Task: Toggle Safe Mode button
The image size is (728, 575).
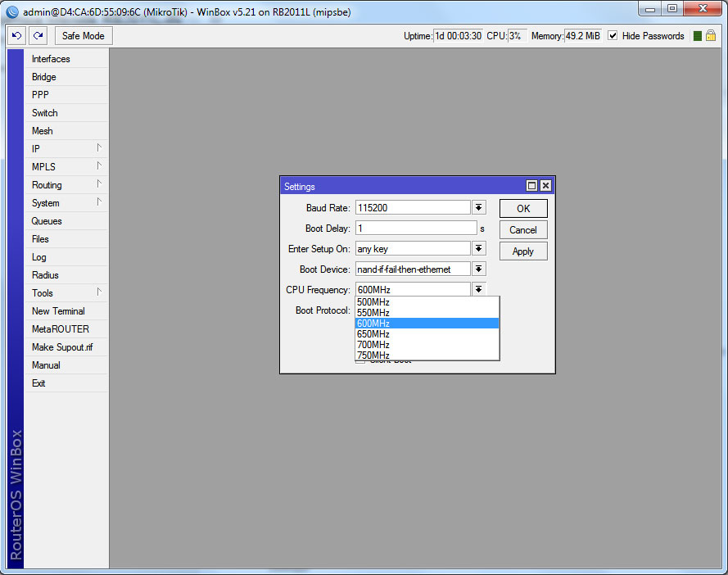Action: click(x=84, y=36)
